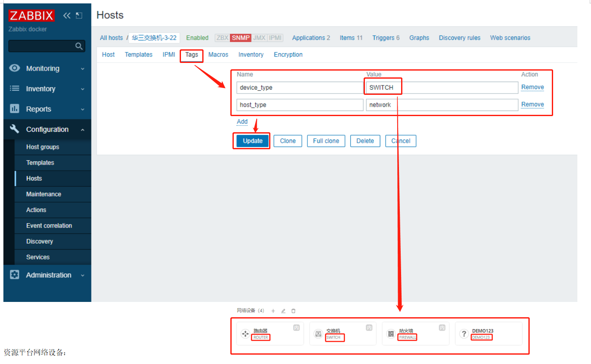The height and width of the screenshot is (364, 591).
Task: Toggle kiosk mode icon beside sidebar collapse
Action: click(x=79, y=16)
